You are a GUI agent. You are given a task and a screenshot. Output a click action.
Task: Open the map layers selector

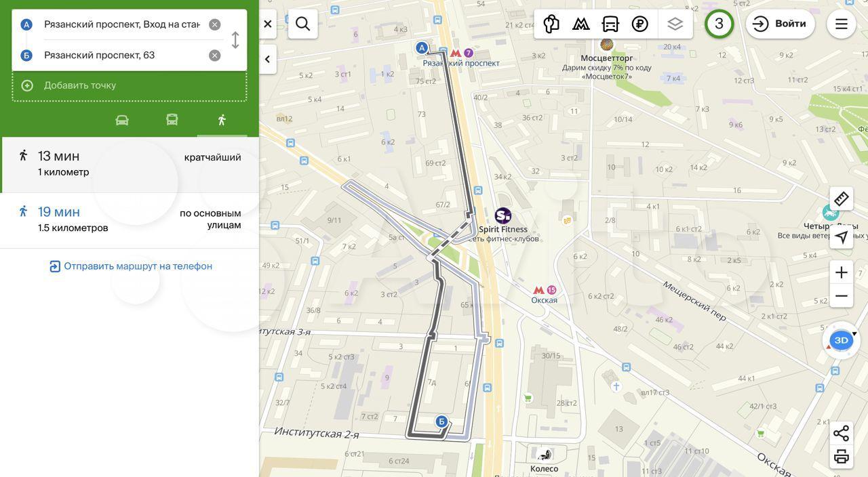(675, 24)
